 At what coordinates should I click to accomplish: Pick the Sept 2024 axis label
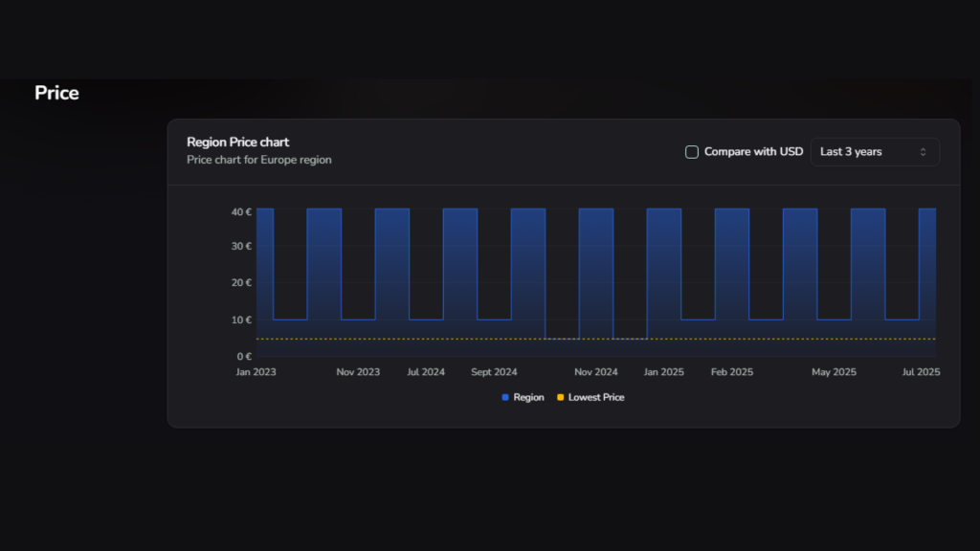(494, 372)
